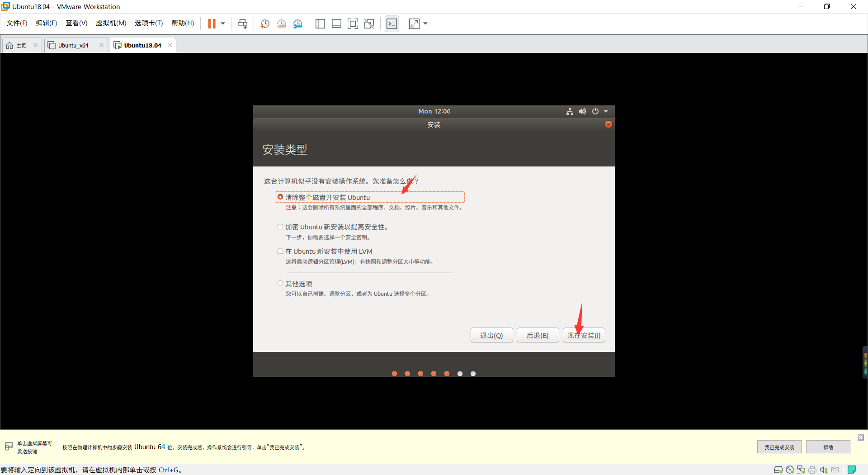Viewport: 868px width, 475px height.
Task: Close the Ubuntu18.04 tab
Action: (170, 45)
